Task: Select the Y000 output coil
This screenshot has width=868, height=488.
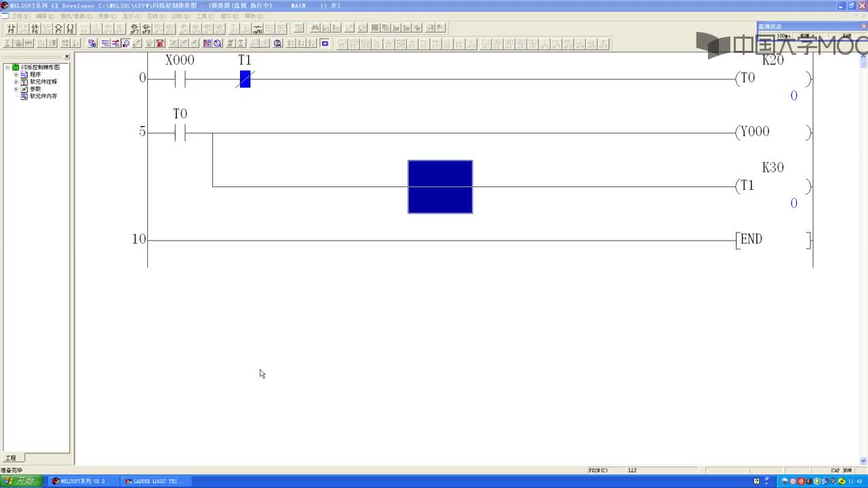Action: [x=773, y=132]
